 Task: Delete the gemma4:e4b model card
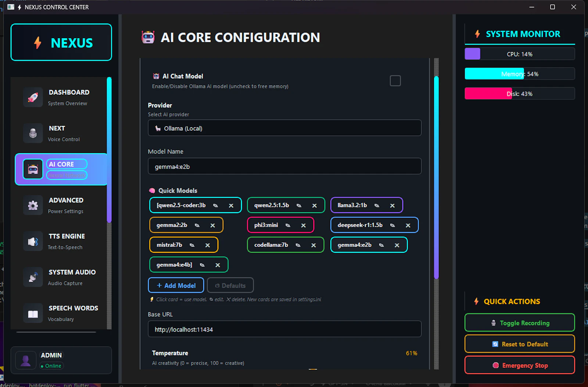click(218, 265)
